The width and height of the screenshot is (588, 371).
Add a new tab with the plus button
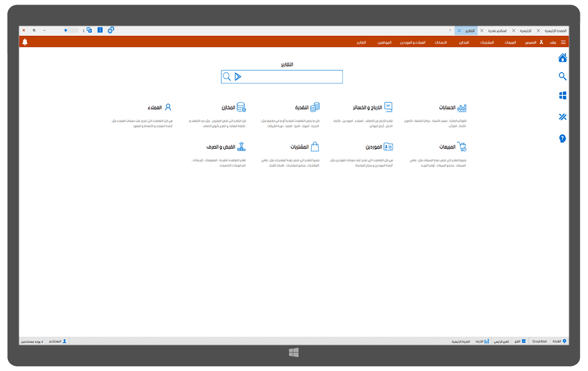450,30
